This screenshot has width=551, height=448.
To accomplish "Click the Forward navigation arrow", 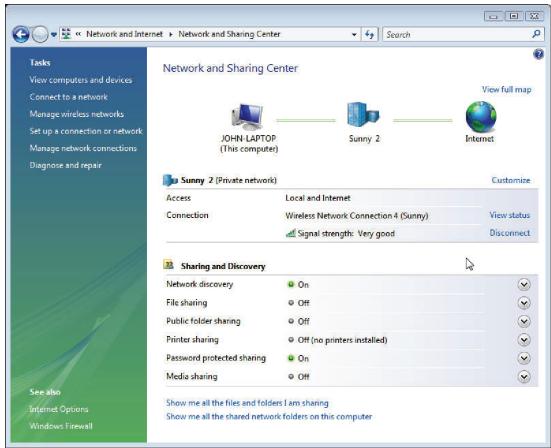I will [x=40, y=34].
